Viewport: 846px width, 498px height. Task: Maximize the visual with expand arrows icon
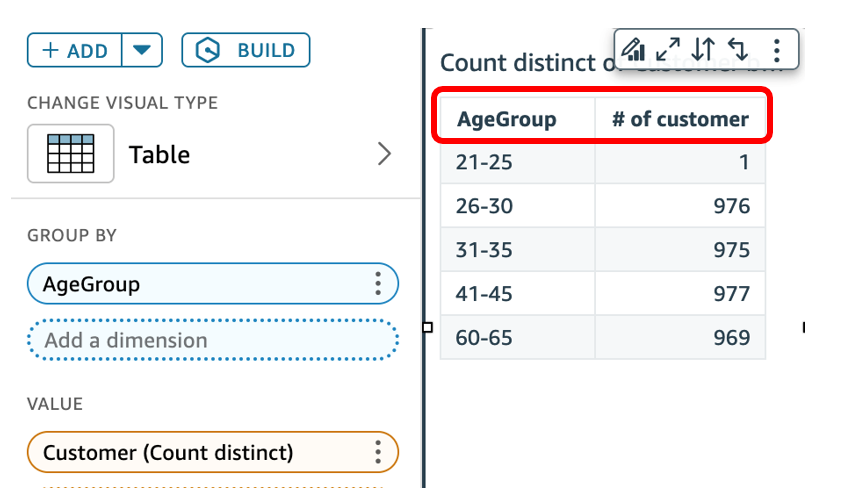coord(668,48)
